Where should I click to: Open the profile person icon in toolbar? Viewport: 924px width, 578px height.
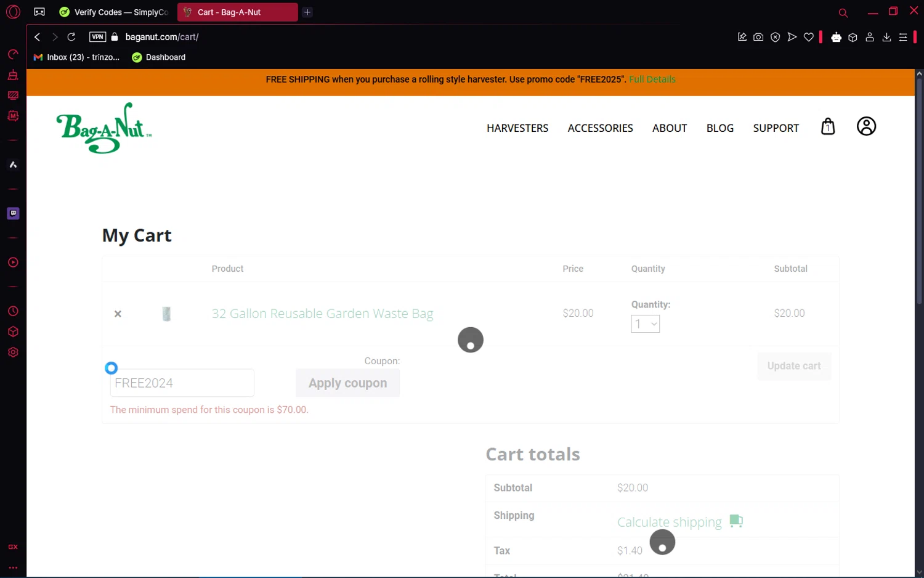pos(870,37)
